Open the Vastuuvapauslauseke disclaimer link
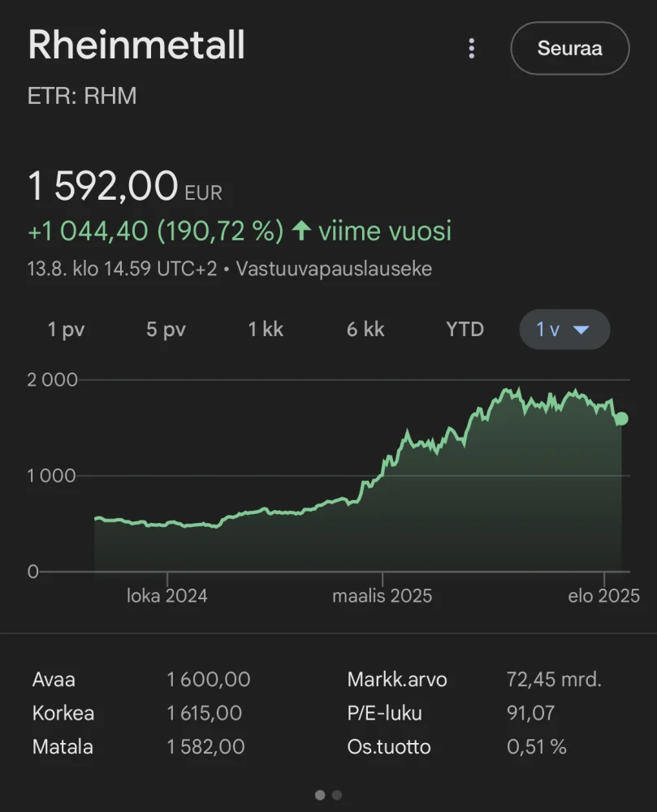 click(334, 269)
